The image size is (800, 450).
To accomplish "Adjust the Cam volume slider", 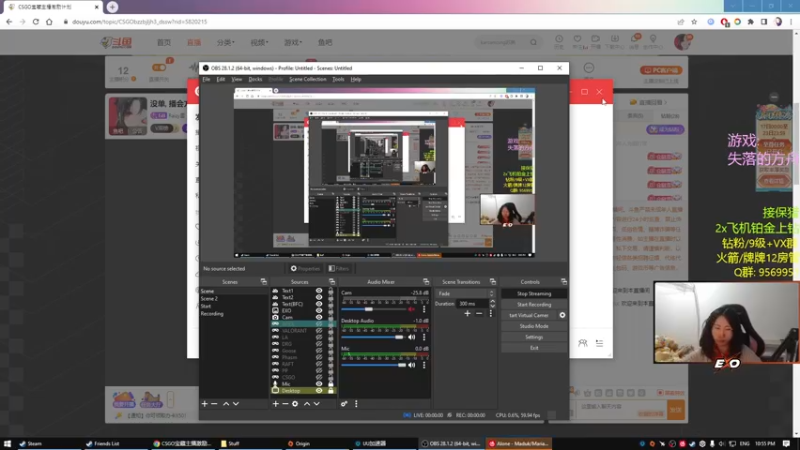I will click(x=373, y=309).
